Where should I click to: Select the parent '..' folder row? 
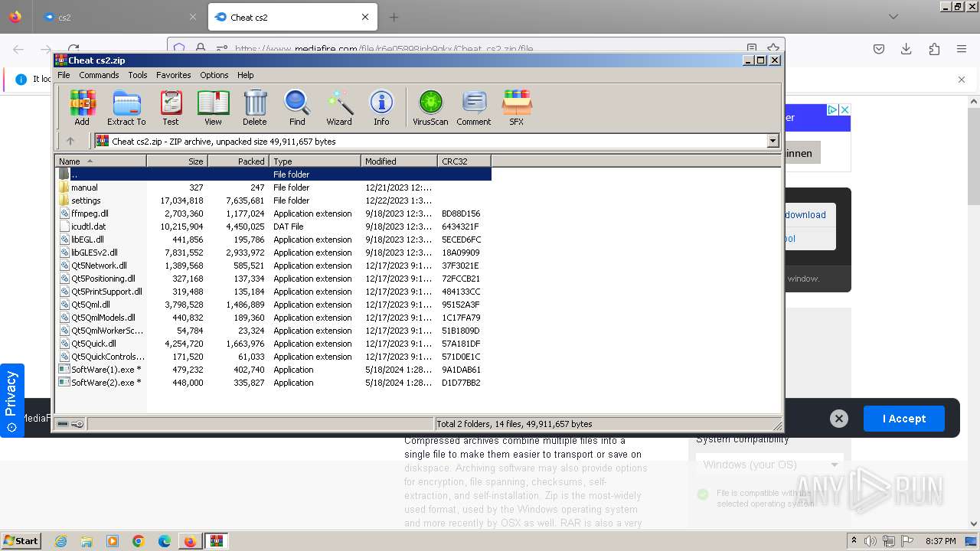coord(273,174)
